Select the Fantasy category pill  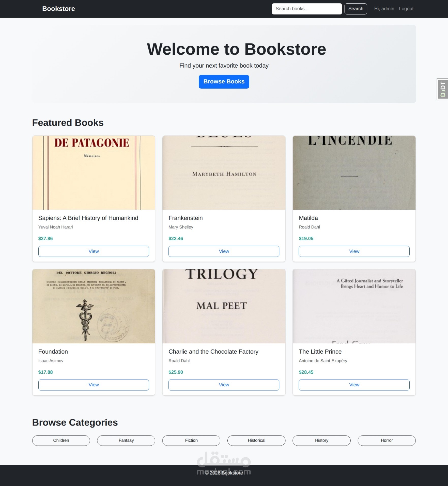pyautogui.click(x=126, y=441)
